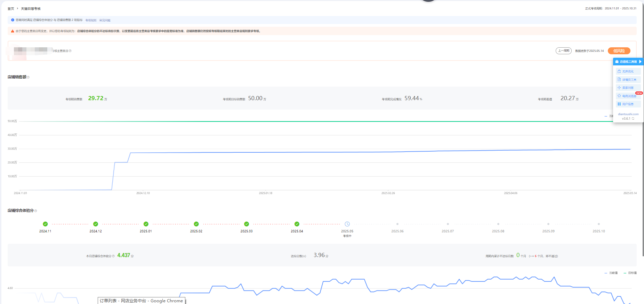Screen dimensions: 644x304
Task: Click the 上一周期 button
Action: click(563, 51)
